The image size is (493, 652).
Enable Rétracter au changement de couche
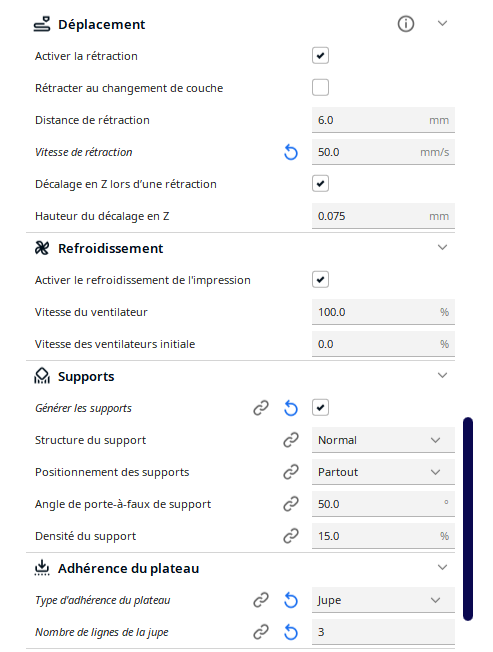(x=320, y=88)
